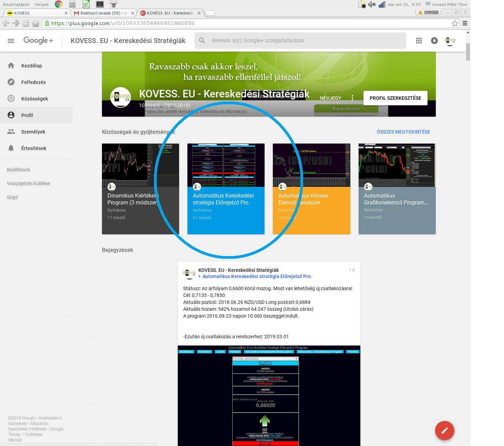
Task: Reload the page
Action: pyautogui.click(x=26, y=23)
